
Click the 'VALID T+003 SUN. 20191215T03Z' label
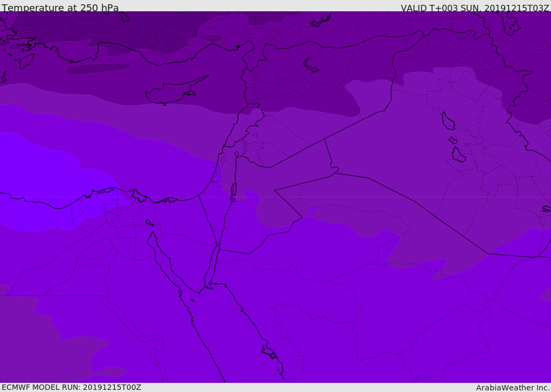tap(475, 8)
